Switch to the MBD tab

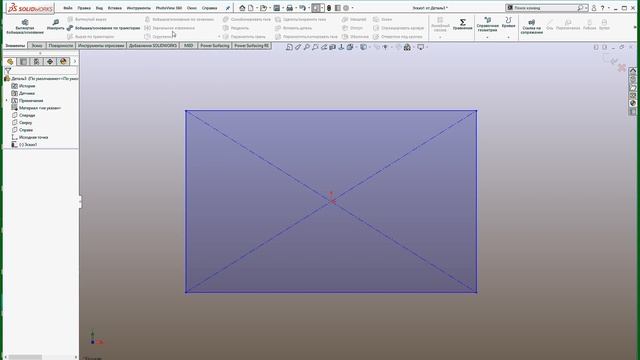(x=188, y=46)
